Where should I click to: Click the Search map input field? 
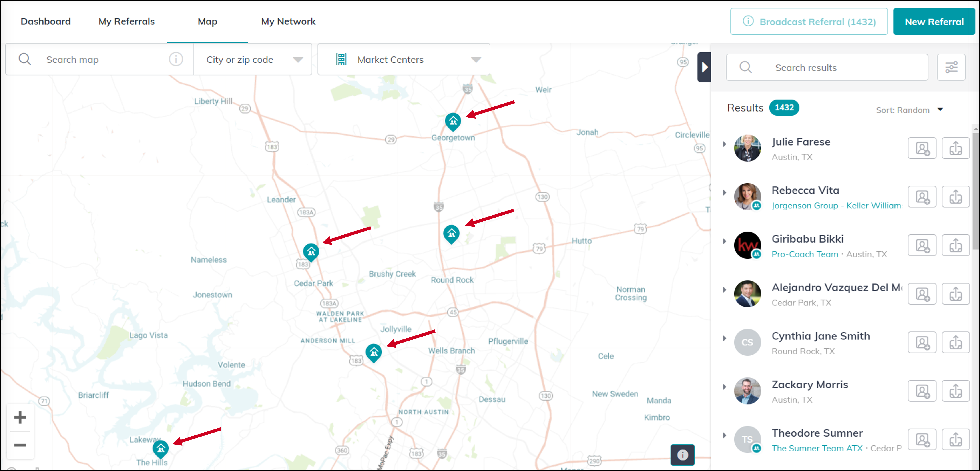click(100, 59)
